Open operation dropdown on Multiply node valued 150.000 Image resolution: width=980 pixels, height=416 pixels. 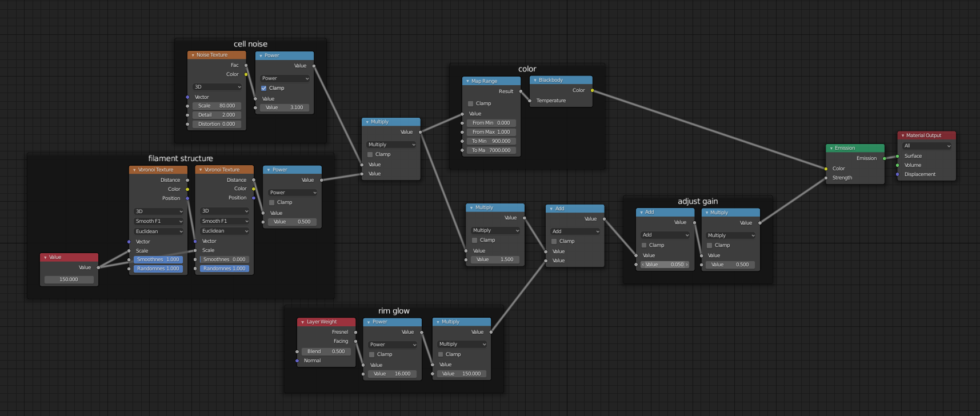coord(462,344)
